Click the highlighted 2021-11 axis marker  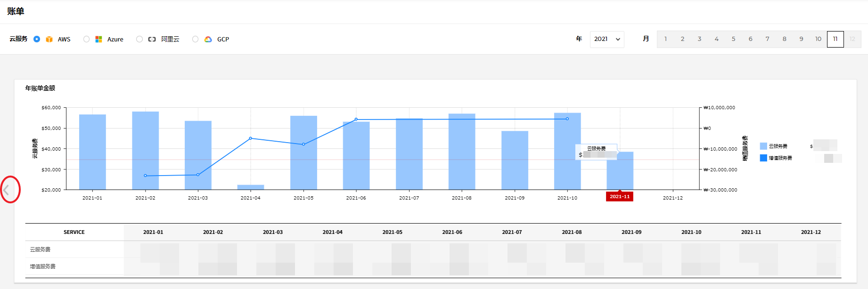(619, 197)
